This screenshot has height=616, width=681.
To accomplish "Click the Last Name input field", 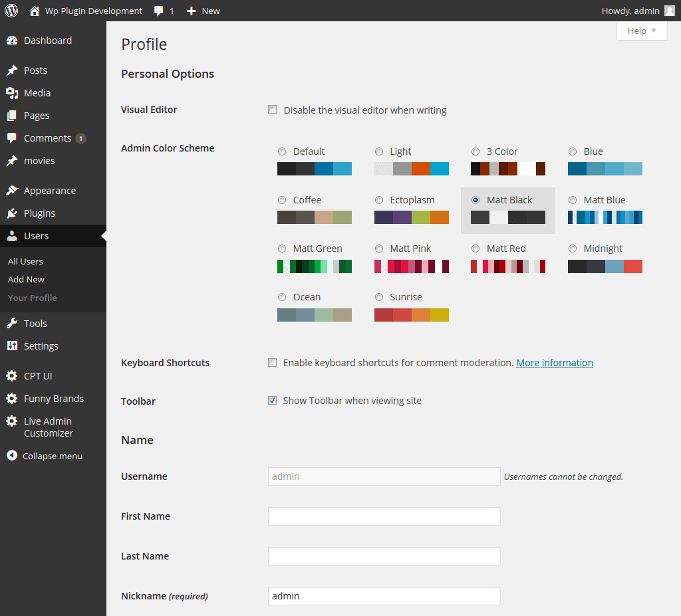I will [x=384, y=556].
